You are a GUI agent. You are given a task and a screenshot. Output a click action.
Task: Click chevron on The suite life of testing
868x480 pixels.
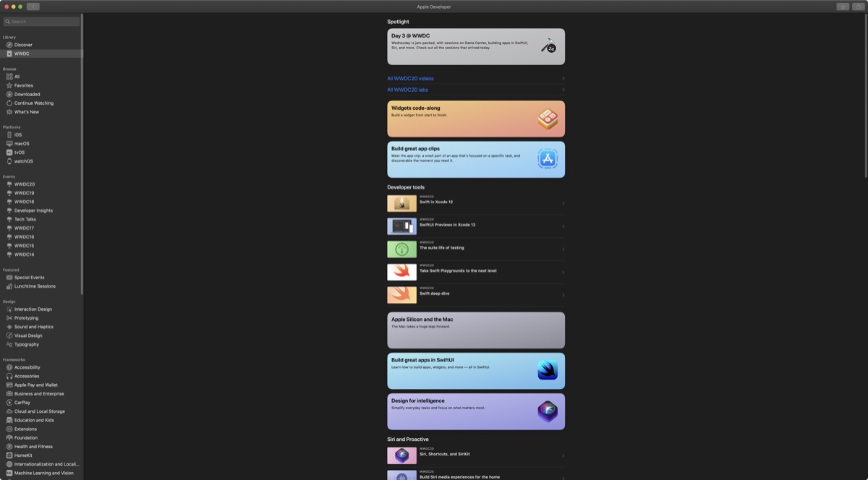coord(563,250)
